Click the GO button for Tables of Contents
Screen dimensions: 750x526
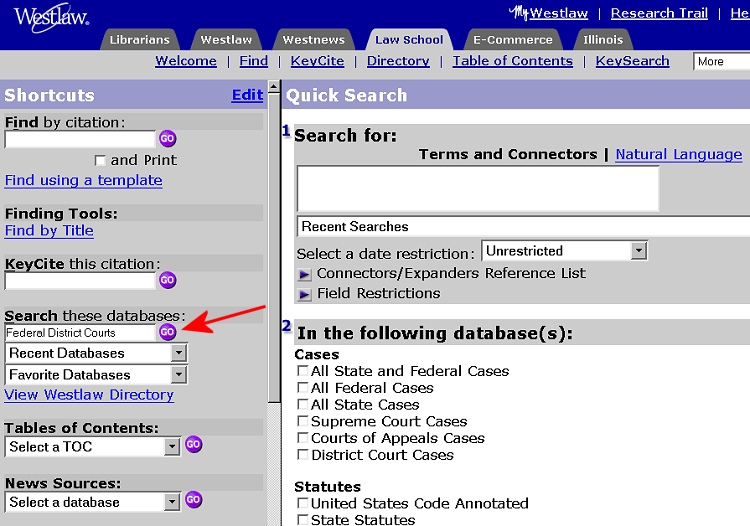193,445
